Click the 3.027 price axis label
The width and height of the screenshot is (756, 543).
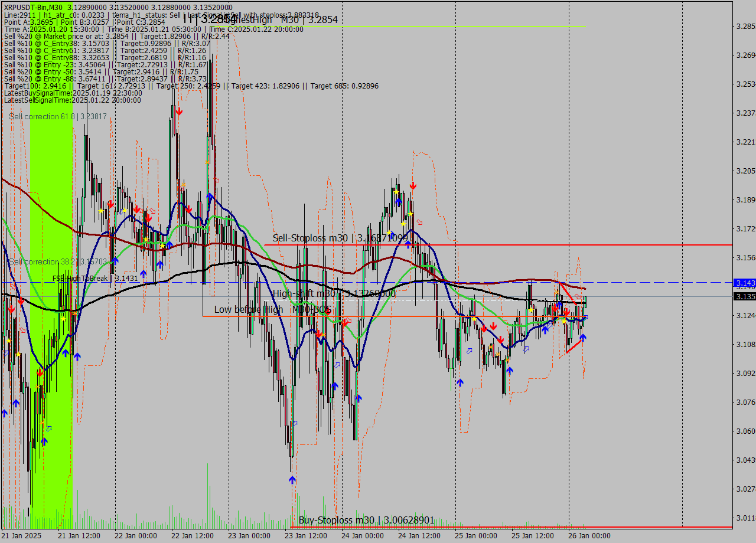[746, 489]
